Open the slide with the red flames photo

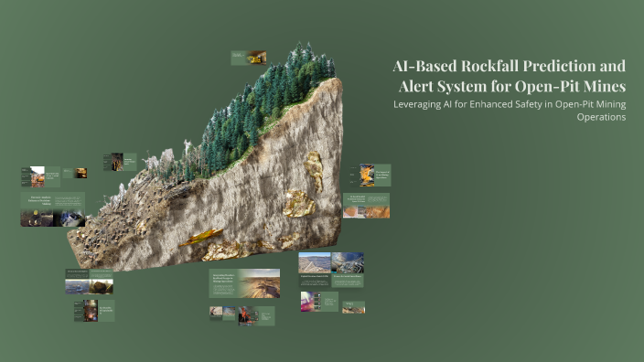(256, 316)
